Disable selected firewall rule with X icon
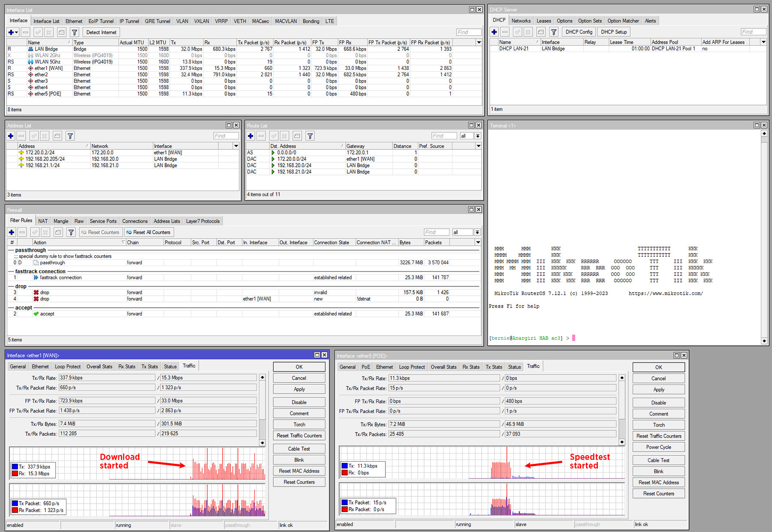772x532 pixels. pyautogui.click(x=45, y=232)
